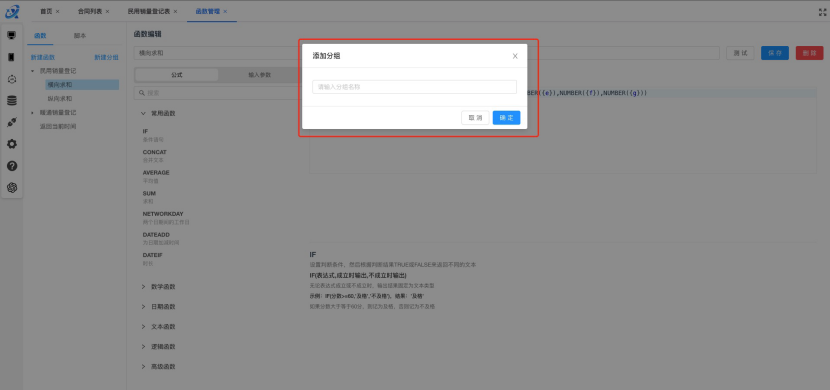Focus the group name input field
Viewport: 830px width, 390px height.
click(414, 87)
